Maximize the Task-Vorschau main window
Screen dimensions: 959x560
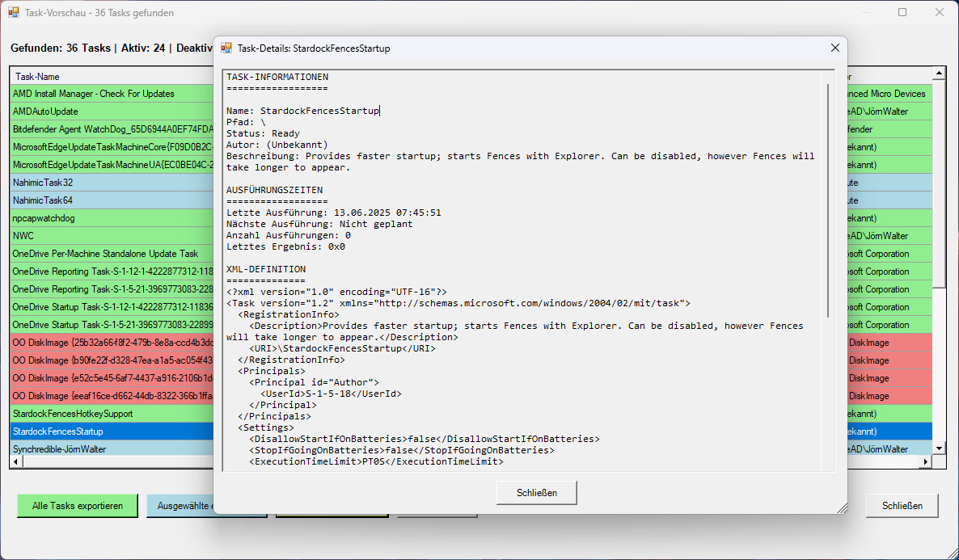[x=902, y=13]
